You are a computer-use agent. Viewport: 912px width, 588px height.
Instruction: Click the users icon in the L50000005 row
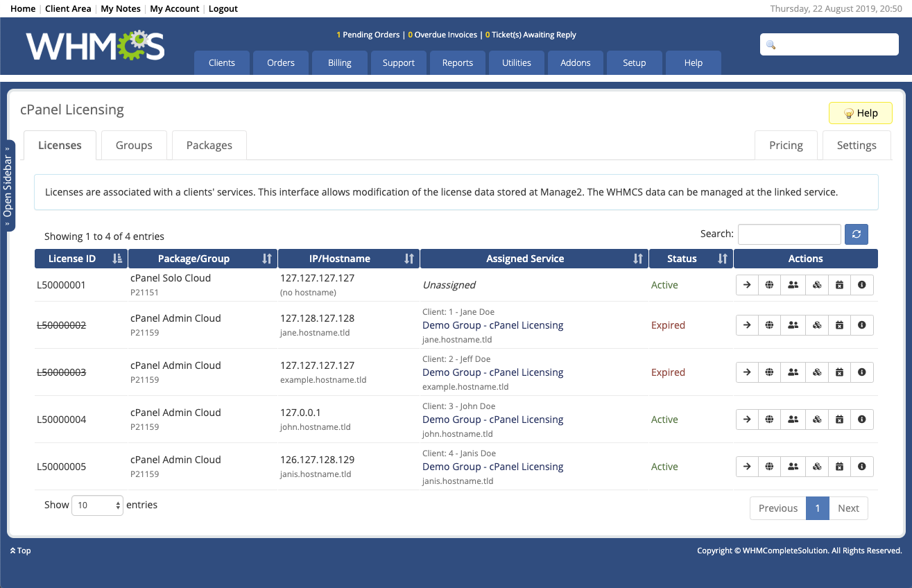pyautogui.click(x=793, y=467)
